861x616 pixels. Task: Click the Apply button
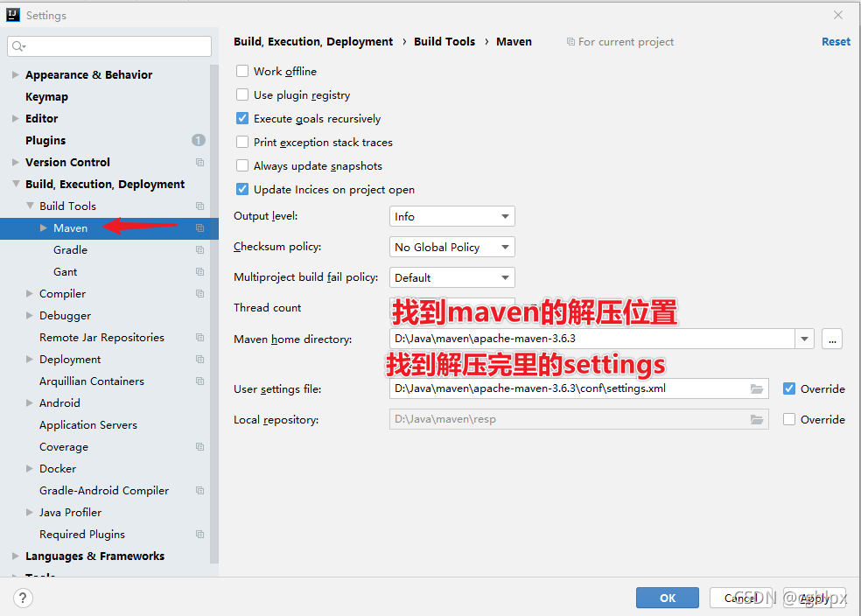[x=815, y=598]
